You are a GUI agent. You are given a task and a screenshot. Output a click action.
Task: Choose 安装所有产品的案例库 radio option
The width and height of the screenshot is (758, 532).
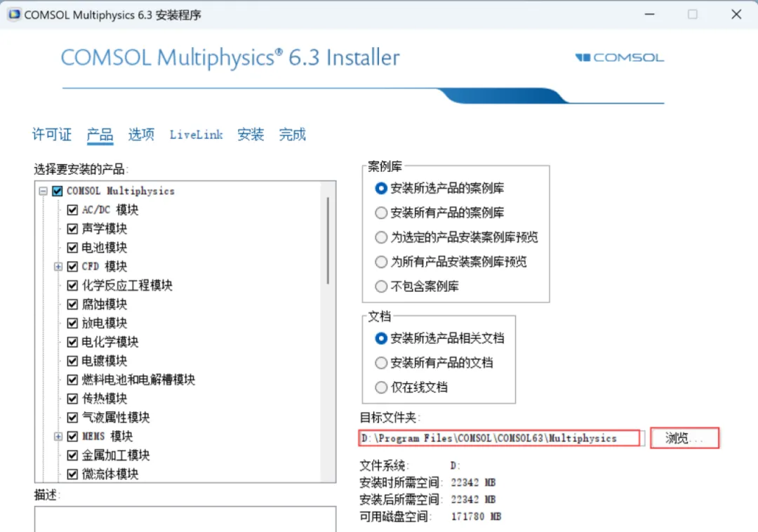point(381,213)
